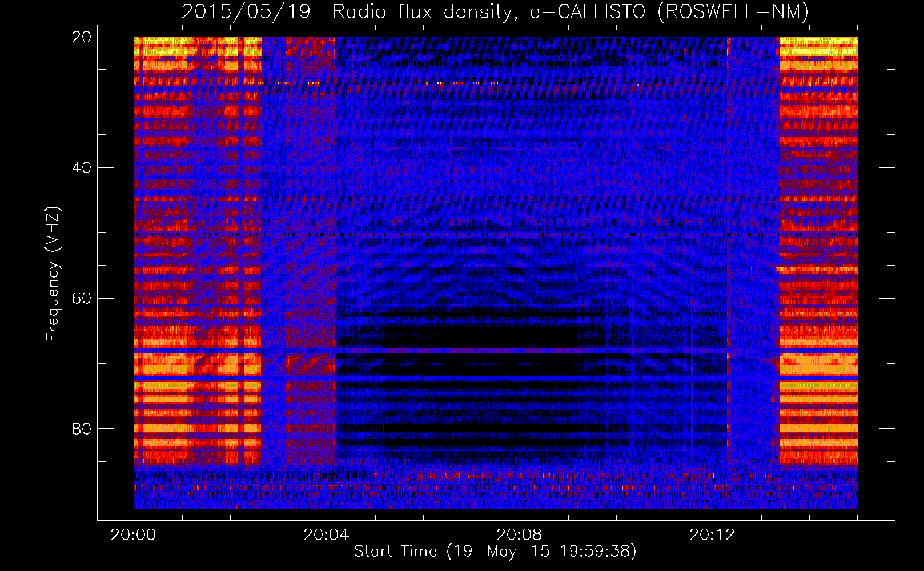Click the 'Start Time (19-May-15 19:59:38)' label

point(495,552)
